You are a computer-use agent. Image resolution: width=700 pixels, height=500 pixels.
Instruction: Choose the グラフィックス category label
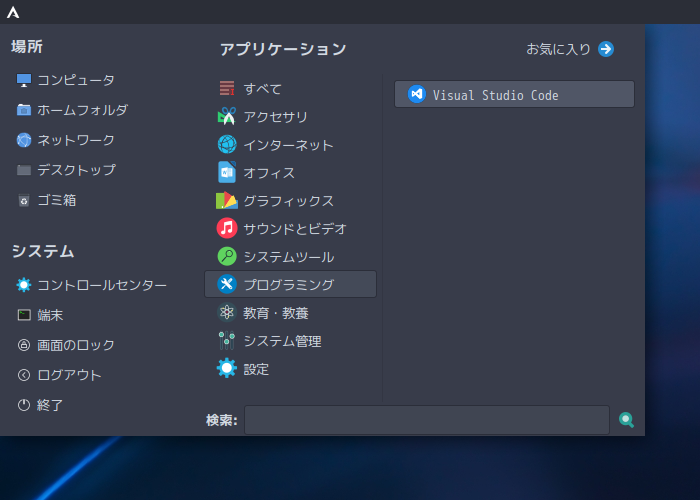click(x=288, y=201)
